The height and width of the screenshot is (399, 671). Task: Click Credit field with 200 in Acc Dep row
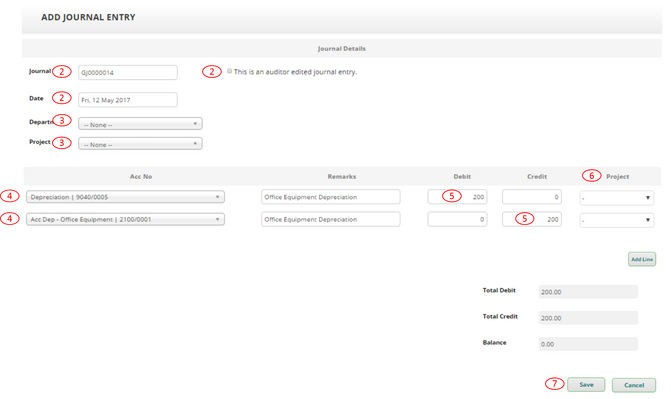532,219
